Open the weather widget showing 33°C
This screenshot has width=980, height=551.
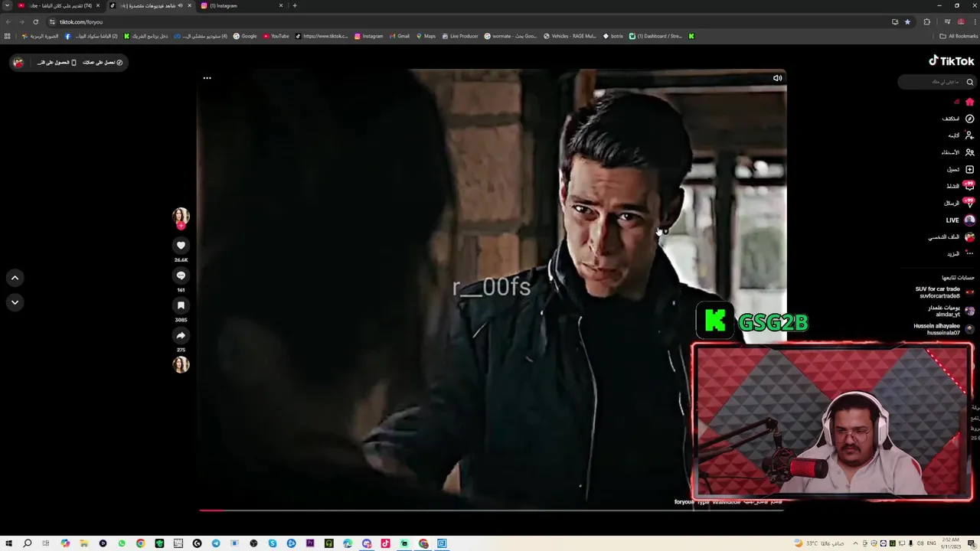[x=820, y=543]
